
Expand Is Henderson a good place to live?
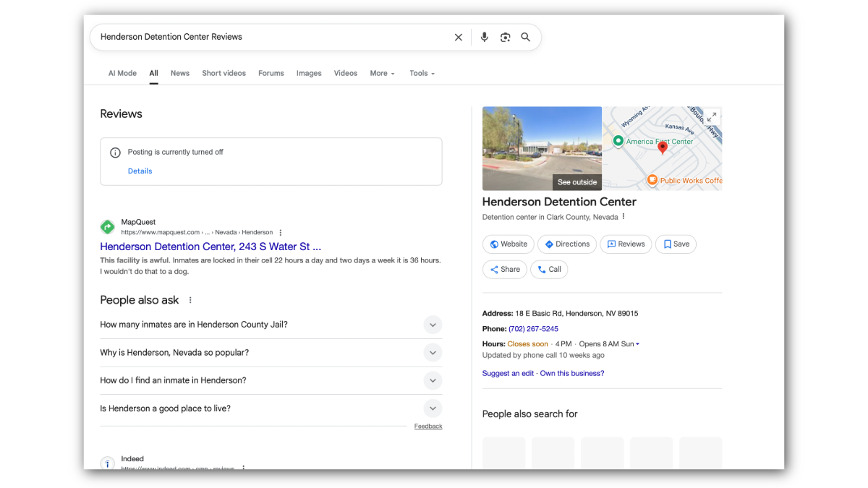point(271,408)
